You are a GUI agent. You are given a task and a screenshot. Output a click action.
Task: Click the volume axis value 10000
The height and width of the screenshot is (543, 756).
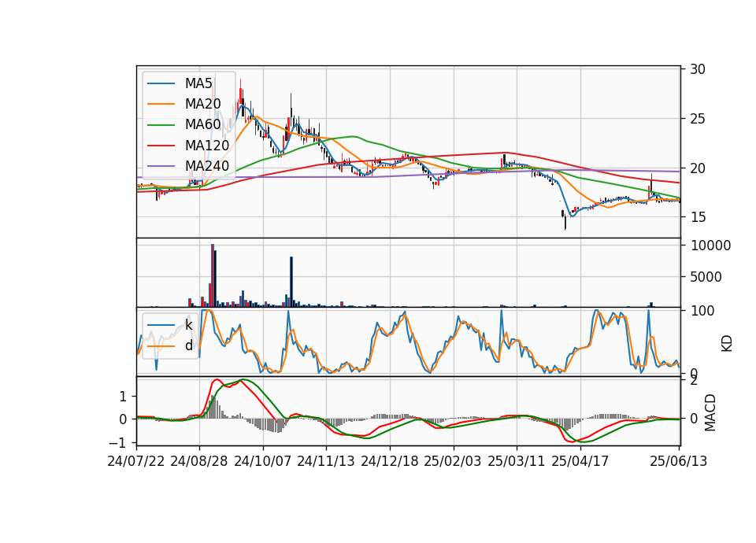[x=710, y=246]
